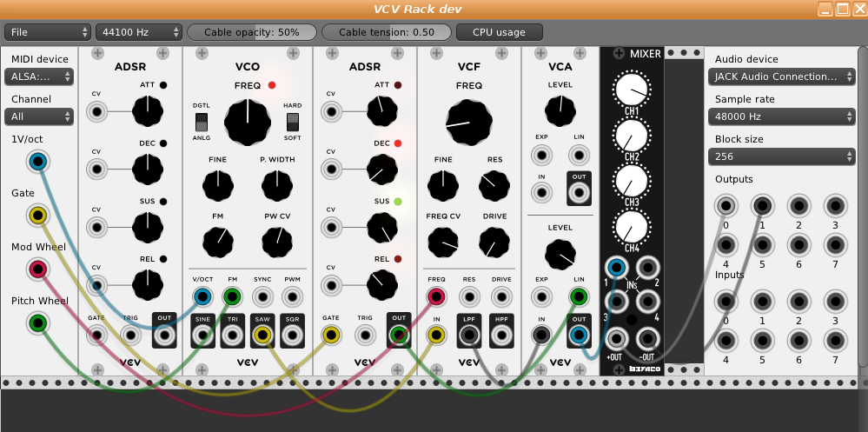Image resolution: width=868 pixels, height=432 pixels.
Task: Click the MIDI Gate output jack
Action: coord(37,216)
